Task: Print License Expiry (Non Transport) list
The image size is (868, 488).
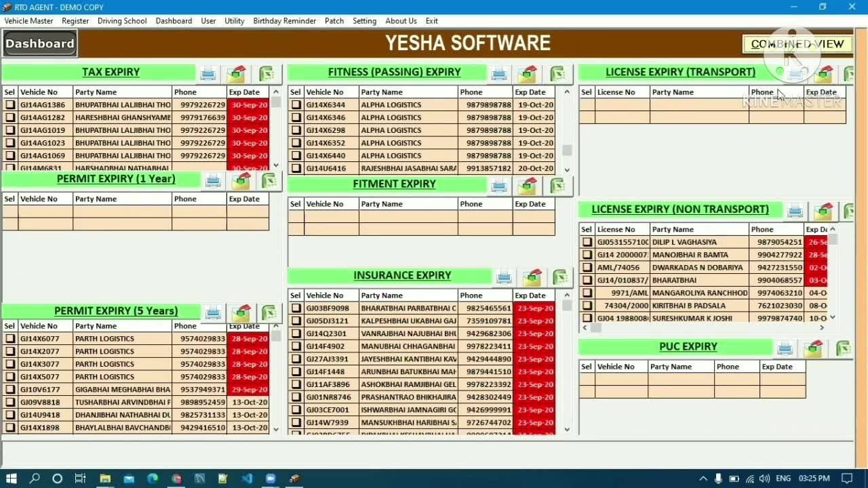Action: coord(795,211)
